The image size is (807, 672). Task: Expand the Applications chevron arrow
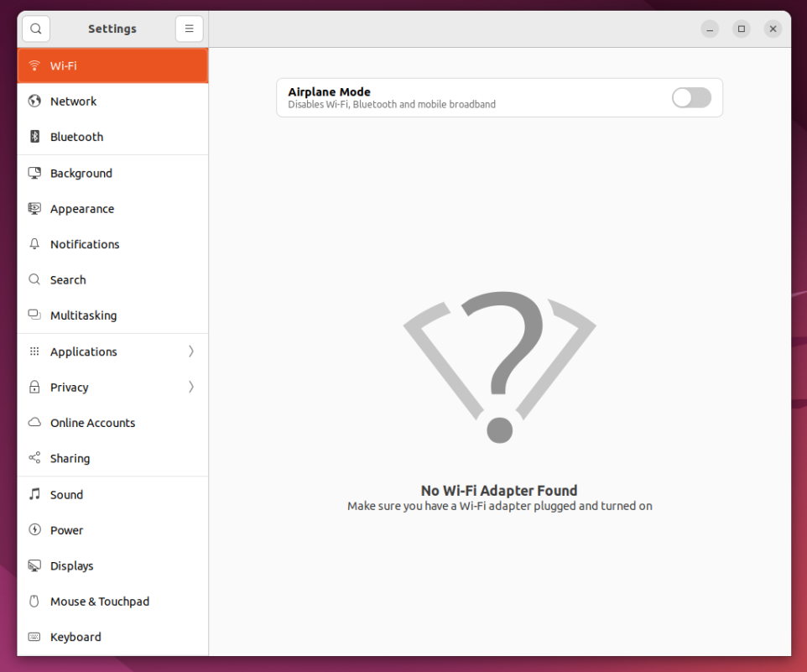(x=190, y=352)
